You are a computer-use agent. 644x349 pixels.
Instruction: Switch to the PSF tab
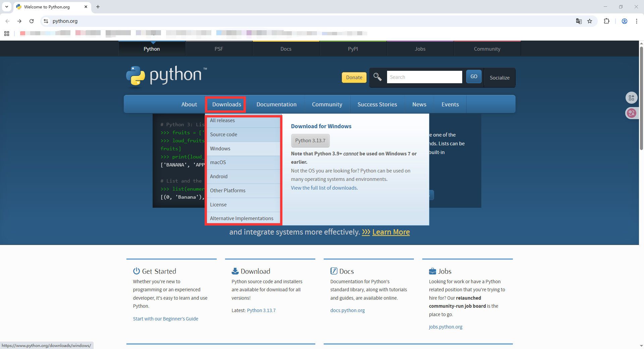click(219, 49)
